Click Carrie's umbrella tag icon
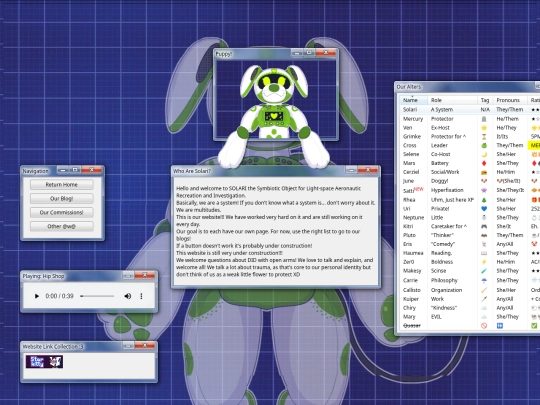Screen dimensions: 540x405 pyautogui.click(x=484, y=281)
